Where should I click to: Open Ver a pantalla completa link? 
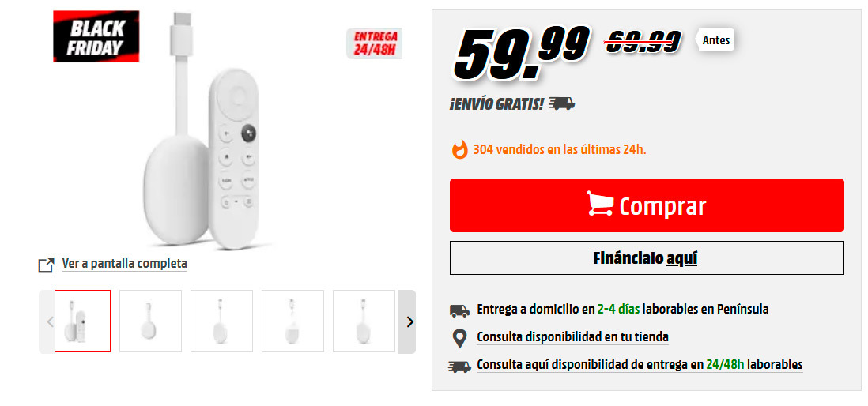pyautogui.click(x=125, y=264)
